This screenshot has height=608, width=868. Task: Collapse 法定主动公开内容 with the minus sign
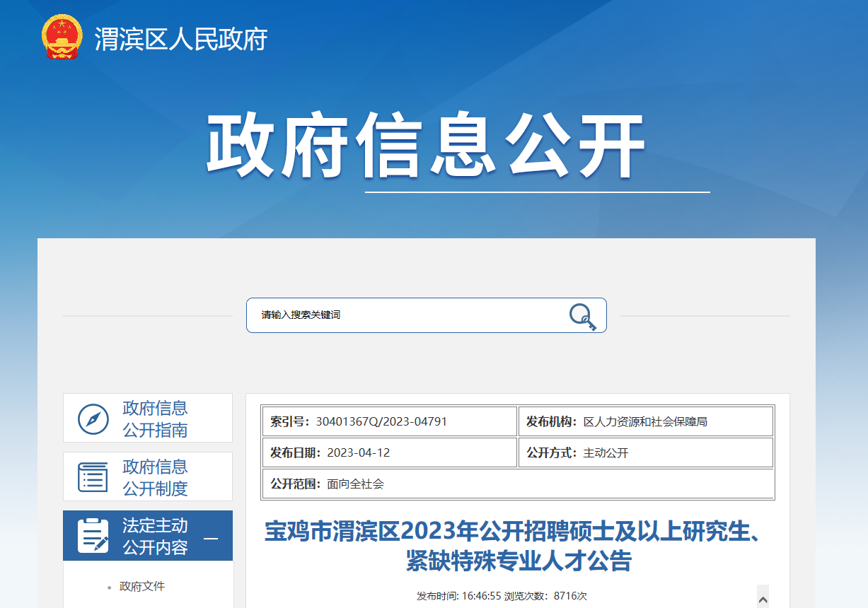pyautogui.click(x=211, y=538)
